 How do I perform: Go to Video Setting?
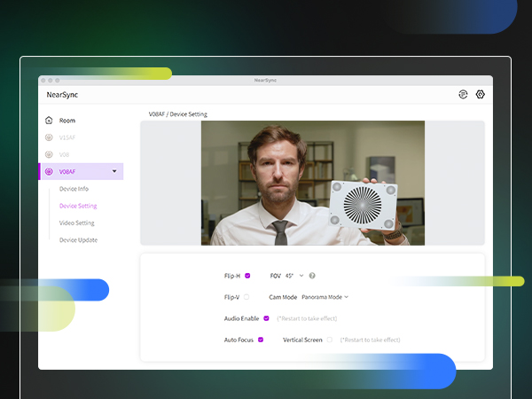click(76, 223)
